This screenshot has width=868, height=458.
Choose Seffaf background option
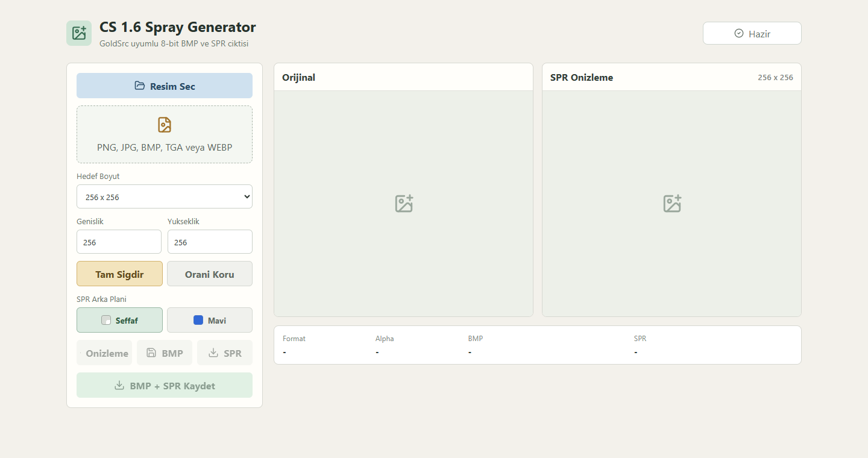[119, 320]
